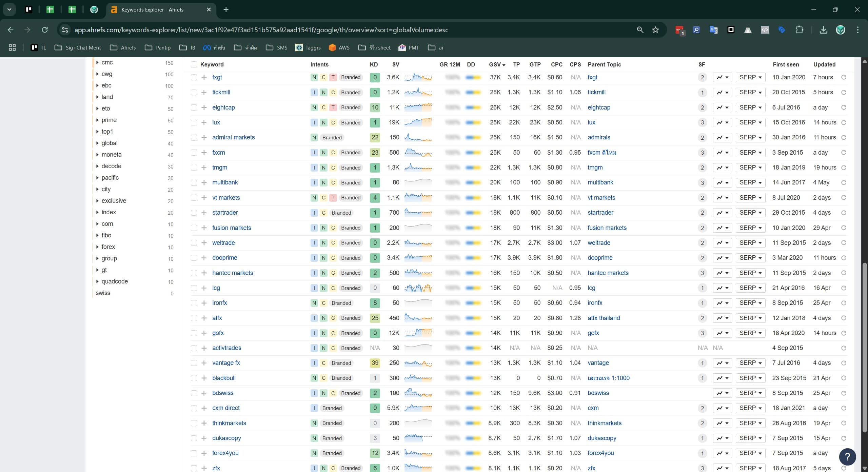Open a new browser tab with plus
The image size is (868, 472).
pos(226,9)
